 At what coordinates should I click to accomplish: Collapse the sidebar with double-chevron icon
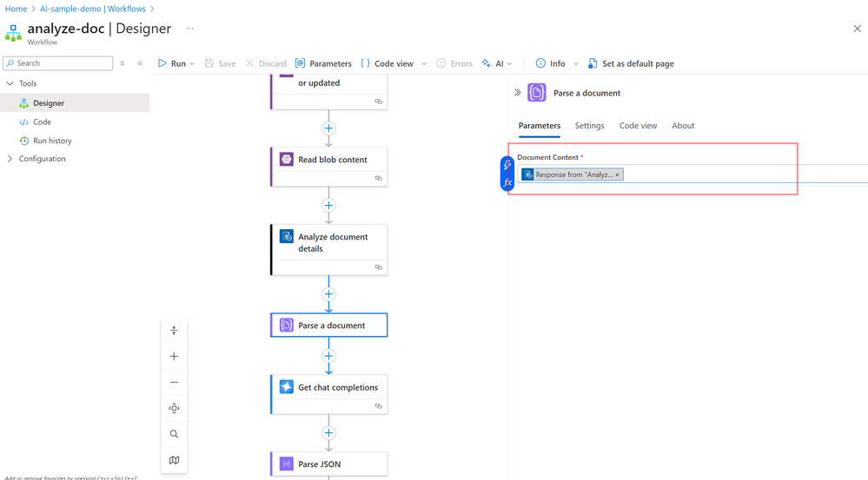140,63
